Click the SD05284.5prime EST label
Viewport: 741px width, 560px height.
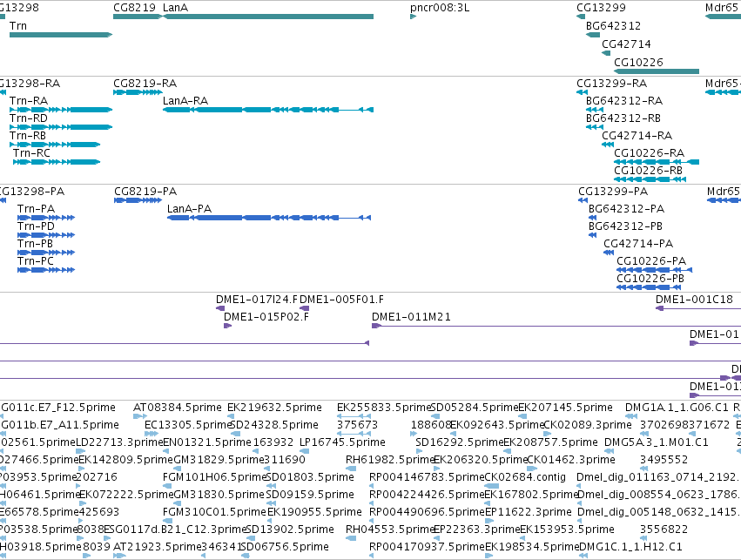coord(475,408)
